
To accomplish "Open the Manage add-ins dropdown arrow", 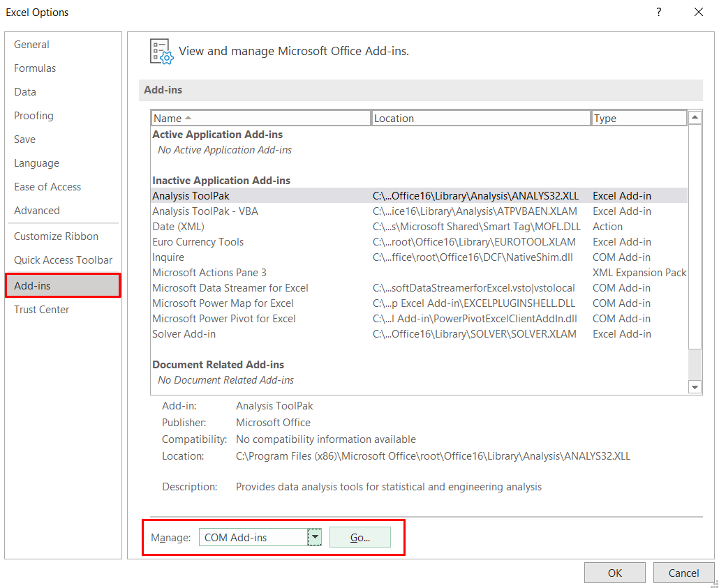I will (x=315, y=537).
